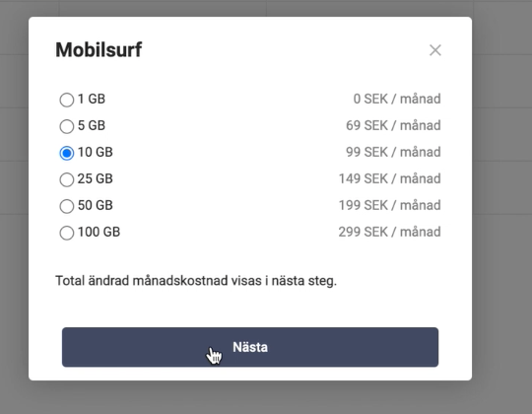Click the "0 SEK / månad" price
The width and height of the screenshot is (532, 414).
[397, 99]
